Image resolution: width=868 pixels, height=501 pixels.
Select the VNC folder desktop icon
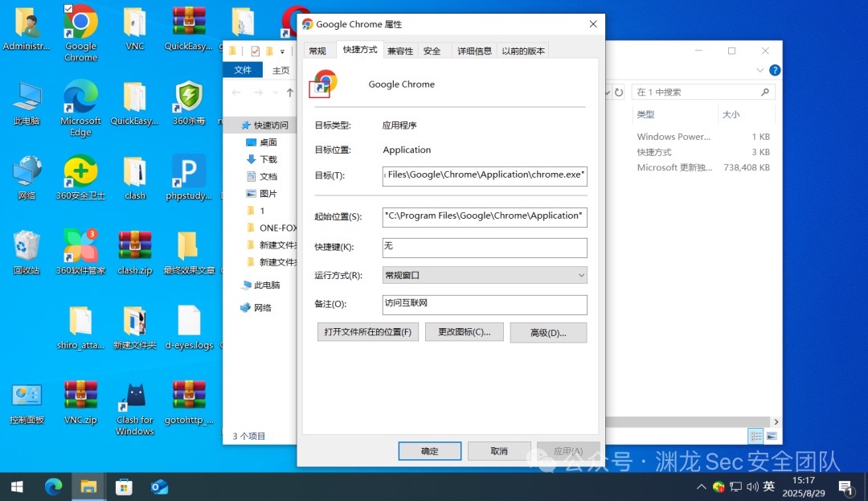(134, 27)
